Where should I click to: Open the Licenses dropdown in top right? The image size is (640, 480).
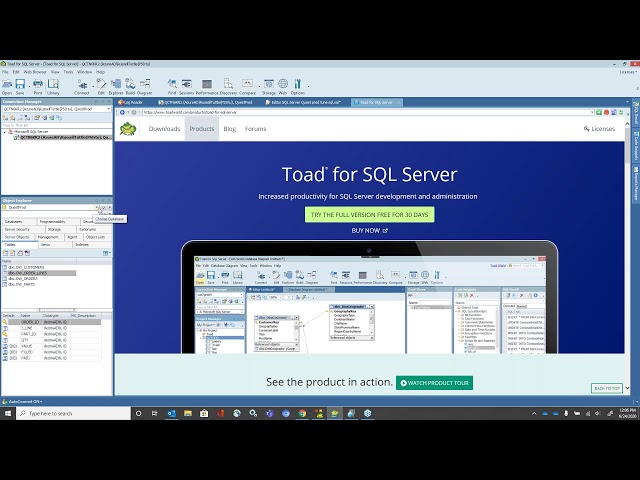[x=628, y=72]
